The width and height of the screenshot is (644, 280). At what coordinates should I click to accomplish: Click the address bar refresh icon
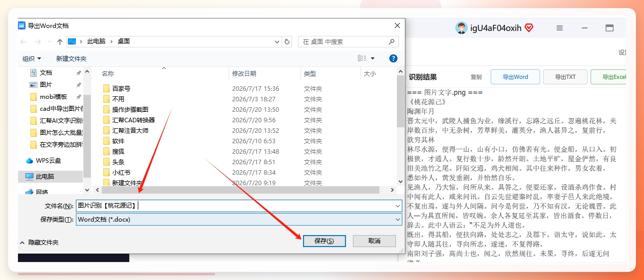287,41
